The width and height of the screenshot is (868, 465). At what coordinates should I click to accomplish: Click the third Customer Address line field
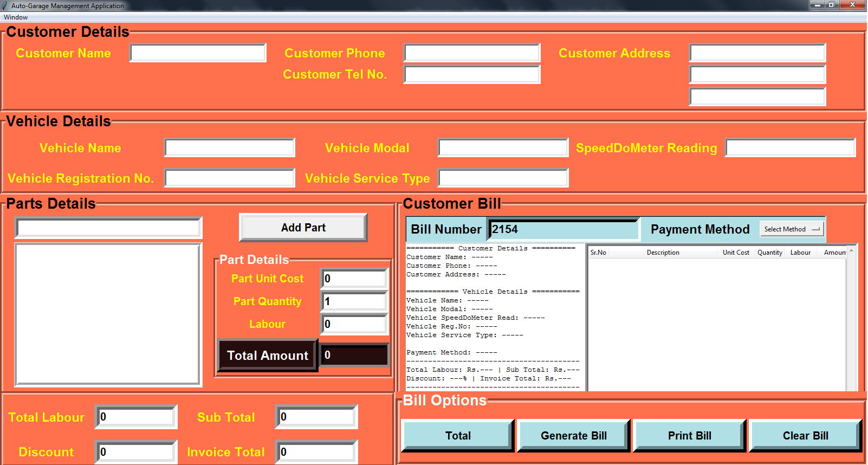click(757, 96)
